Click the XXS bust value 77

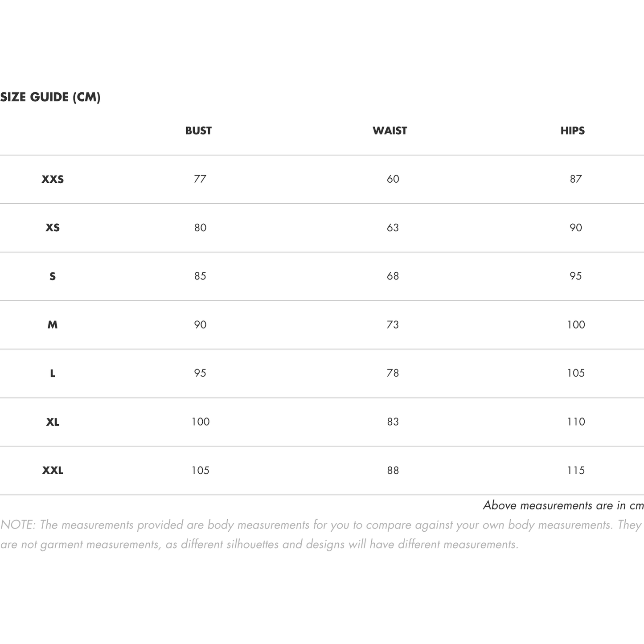(200, 179)
